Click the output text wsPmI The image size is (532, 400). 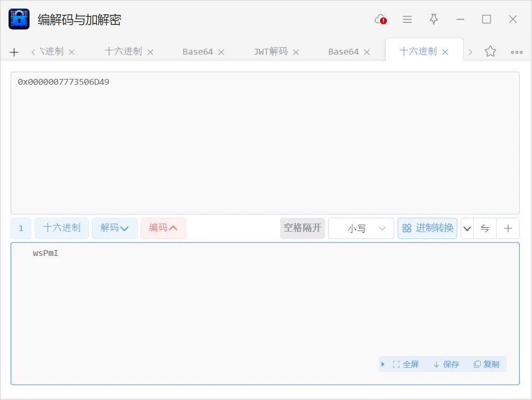(x=46, y=253)
